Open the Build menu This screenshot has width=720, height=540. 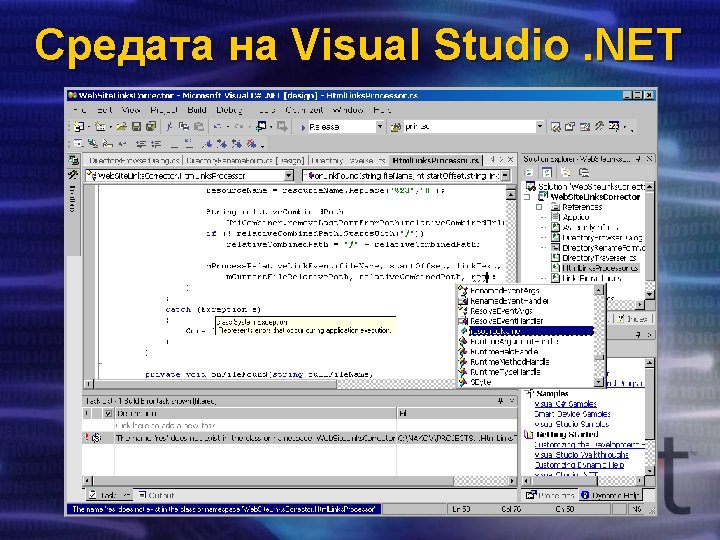point(197,110)
